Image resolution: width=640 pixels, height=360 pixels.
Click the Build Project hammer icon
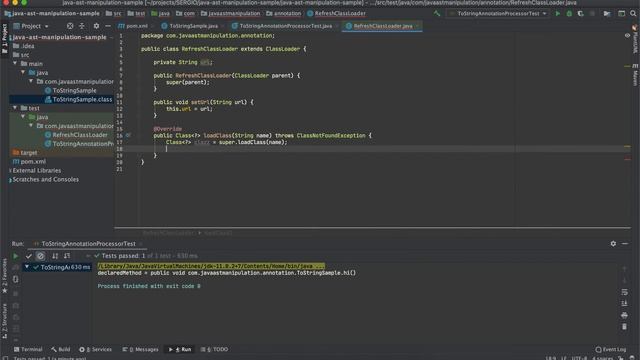point(437,13)
